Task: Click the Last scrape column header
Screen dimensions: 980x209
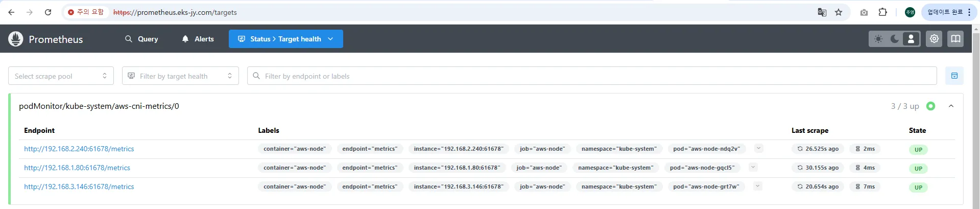Action: coord(810,130)
